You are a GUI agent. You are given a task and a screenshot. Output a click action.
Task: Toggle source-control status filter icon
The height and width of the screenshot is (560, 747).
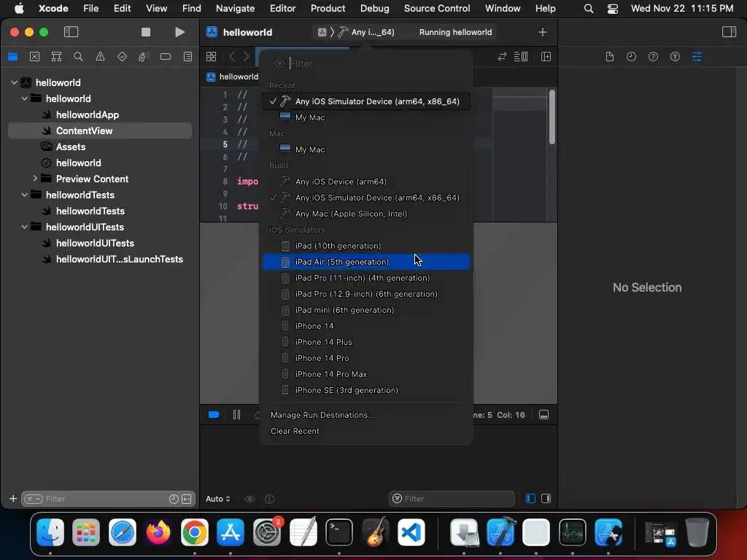tap(187, 499)
